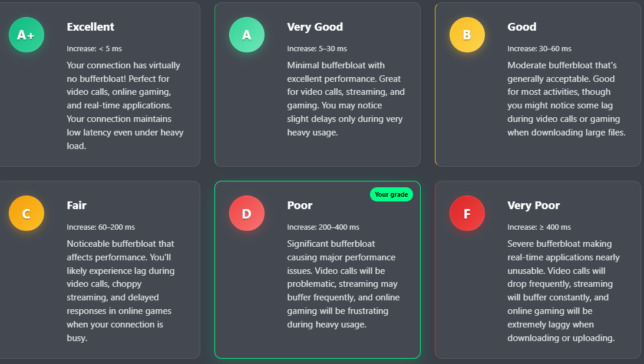Select 'Increase: ≥ 400 ms' label
The width and height of the screenshot is (644, 364).
pyautogui.click(x=539, y=227)
